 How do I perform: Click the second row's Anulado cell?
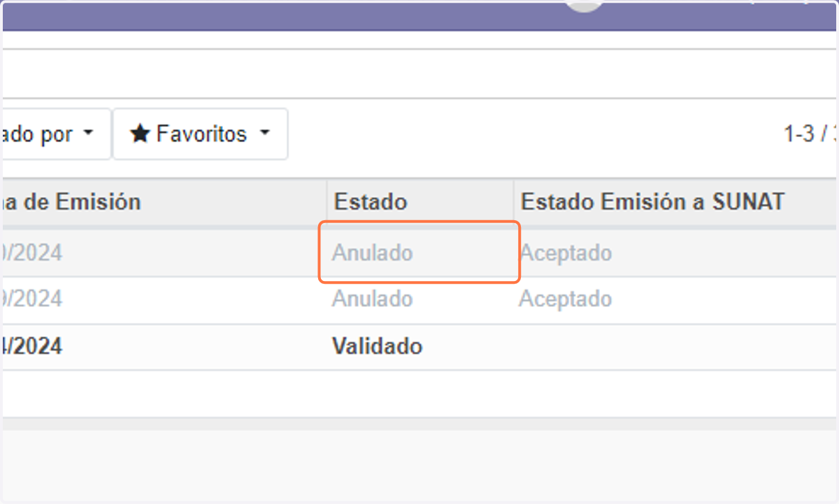pyautogui.click(x=420, y=299)
